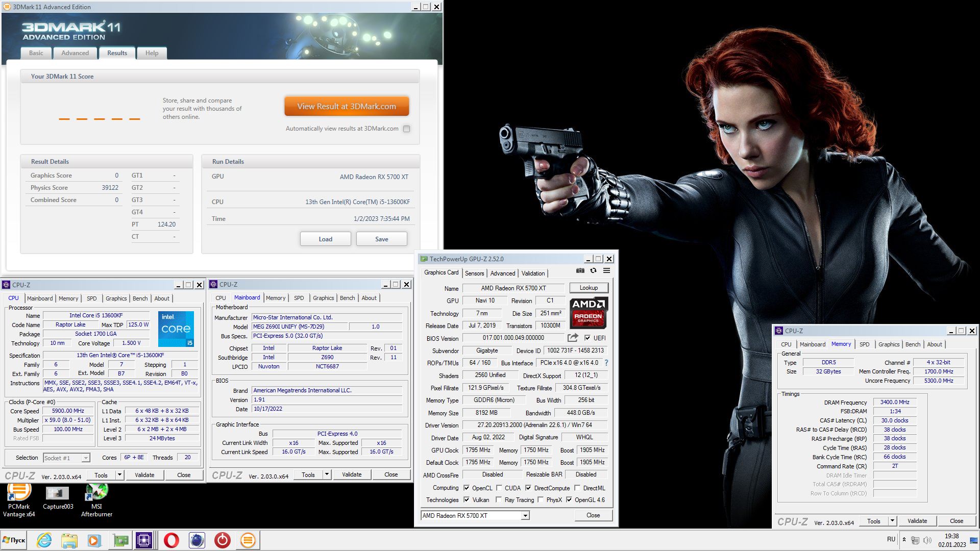Screen dimensions: 980x551
Task: Click the blue globe taskbar icon
Action: tap(197, 540)
